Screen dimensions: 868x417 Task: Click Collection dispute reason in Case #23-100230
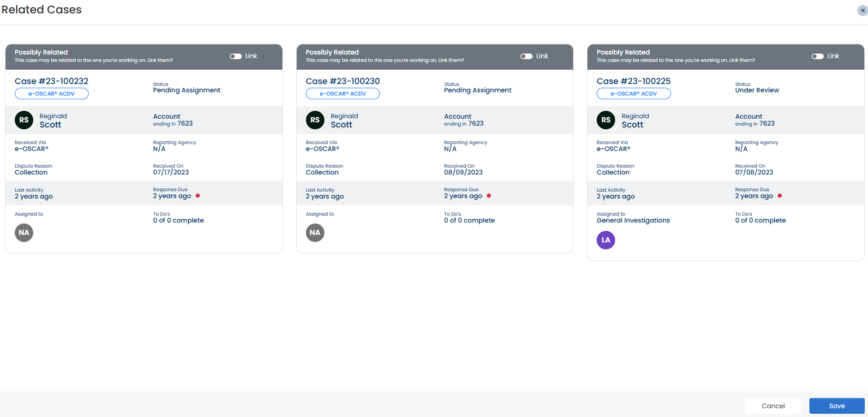point(322,173)
